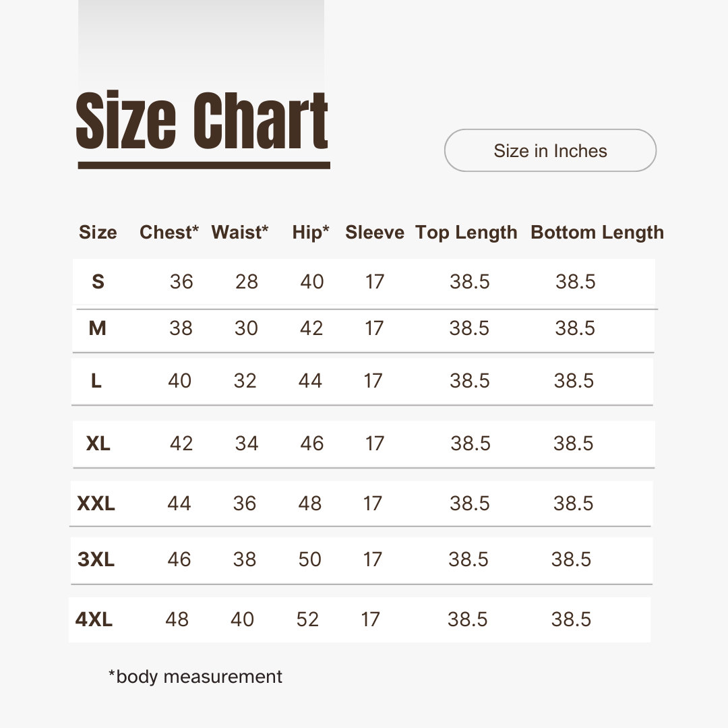
Task: Select the Waist* column header
Action: tap(240, 233)
